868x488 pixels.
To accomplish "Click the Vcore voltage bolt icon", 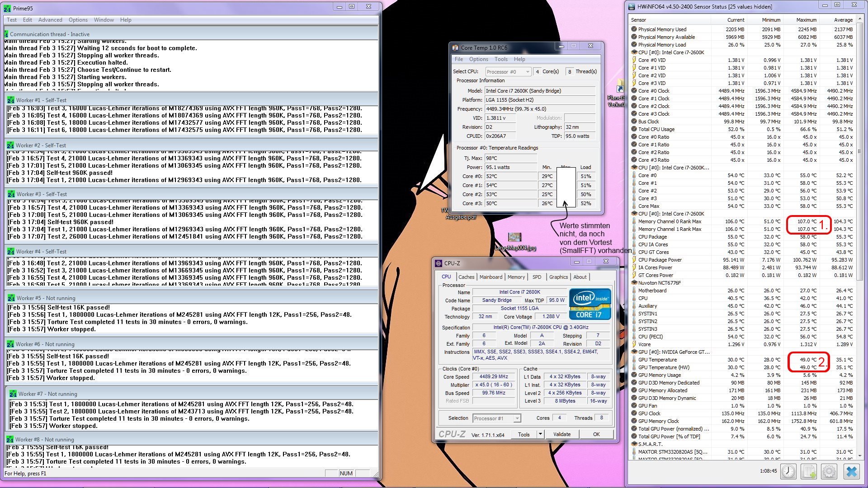I will (634, 344).
